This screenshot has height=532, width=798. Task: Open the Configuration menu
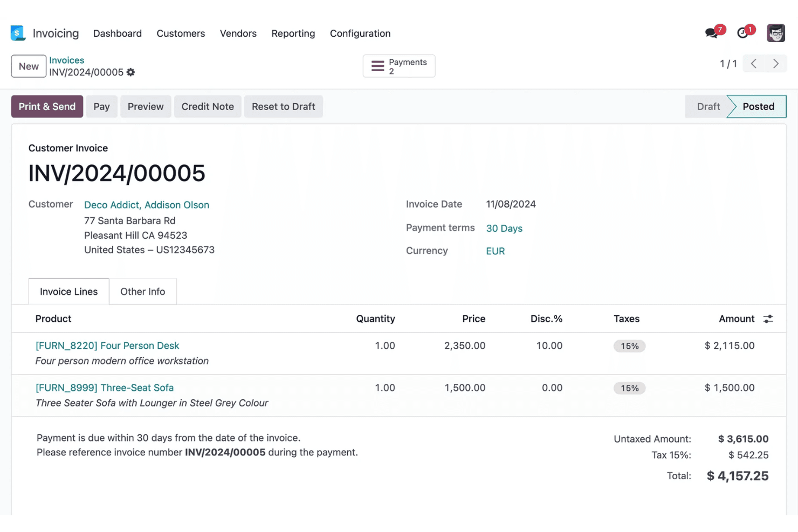(360, 33)
